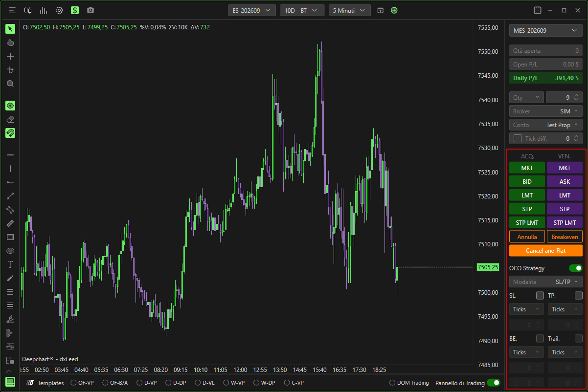
Task: Open the 10D - BT range dropdown
Action: tap(302, 10)
